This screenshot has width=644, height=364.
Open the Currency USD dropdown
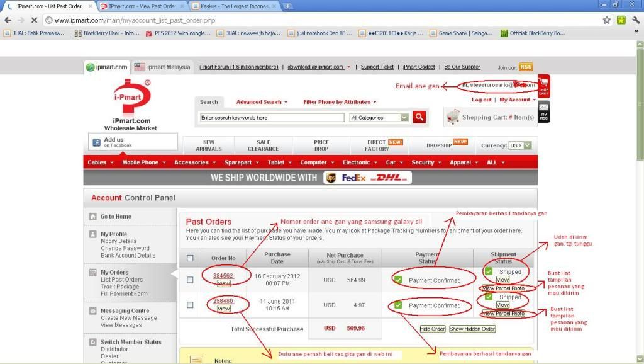(x=520, y=145)
